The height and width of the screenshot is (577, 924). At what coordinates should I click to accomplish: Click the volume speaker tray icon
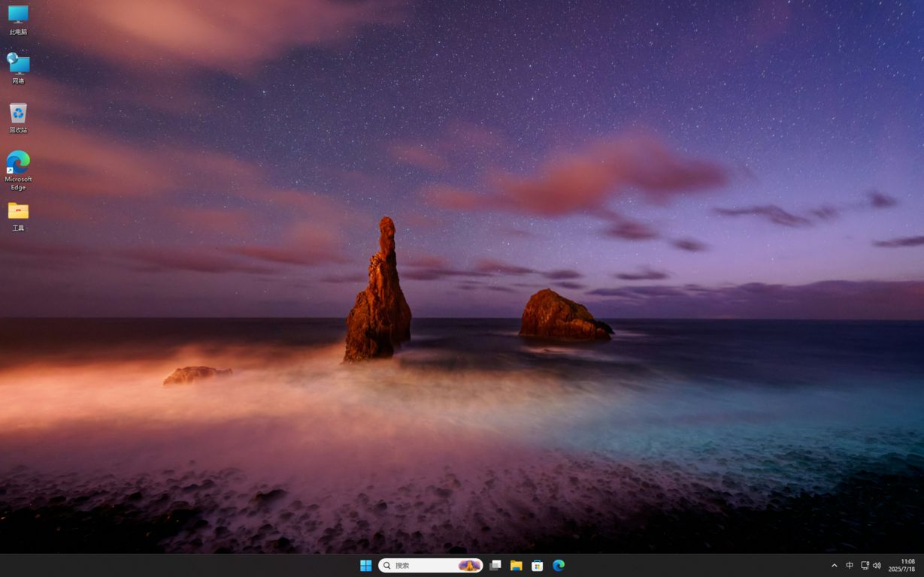coord(877,566)
